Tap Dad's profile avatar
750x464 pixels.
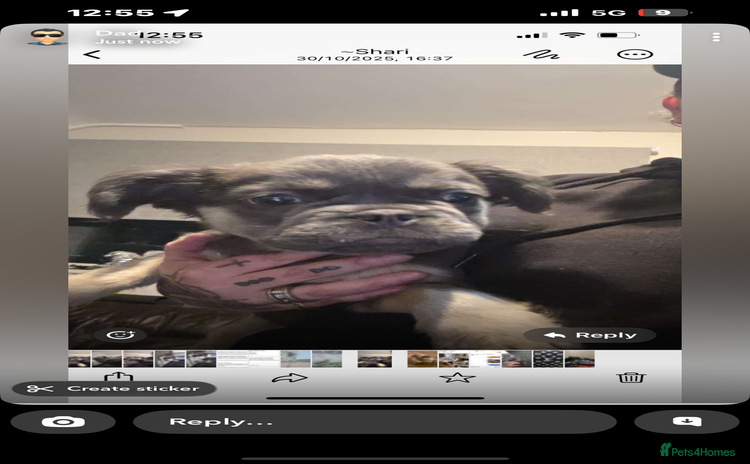pos(46,37)
